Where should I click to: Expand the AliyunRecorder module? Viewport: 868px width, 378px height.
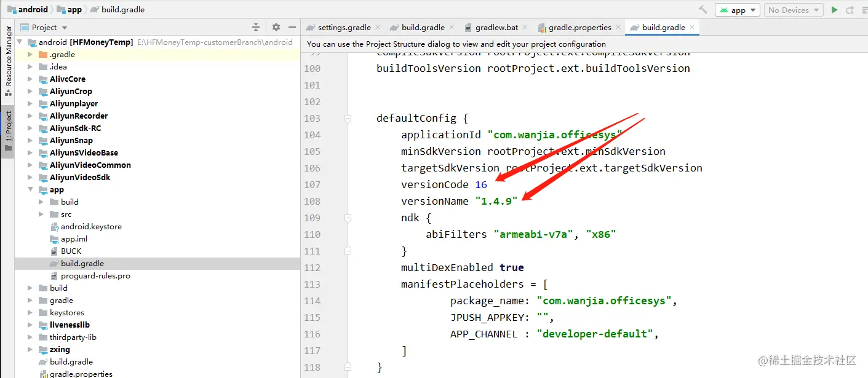(31, 116)
